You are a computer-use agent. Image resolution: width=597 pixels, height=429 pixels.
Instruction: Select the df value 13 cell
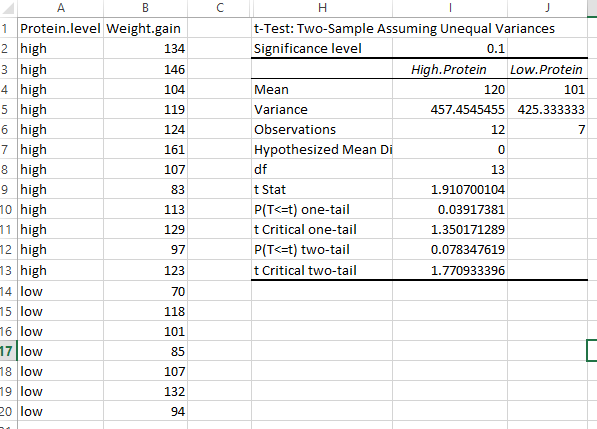[450, 169]
